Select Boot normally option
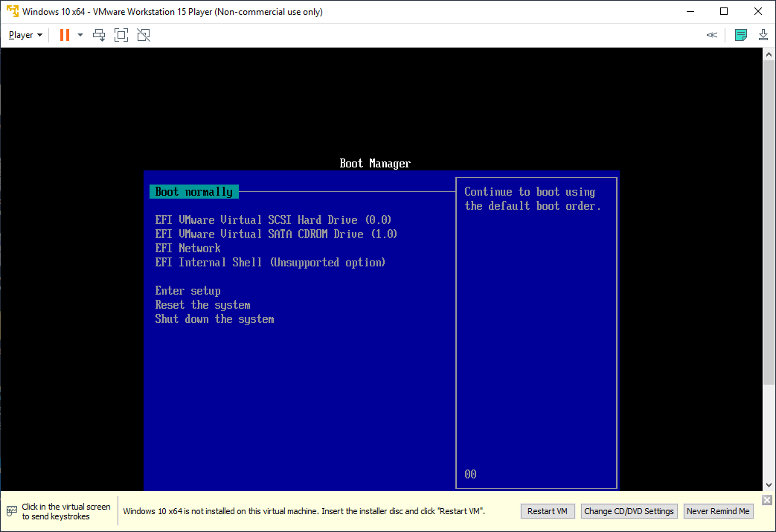The width and height of the screenshot is (776, 532). click(194, 191)
